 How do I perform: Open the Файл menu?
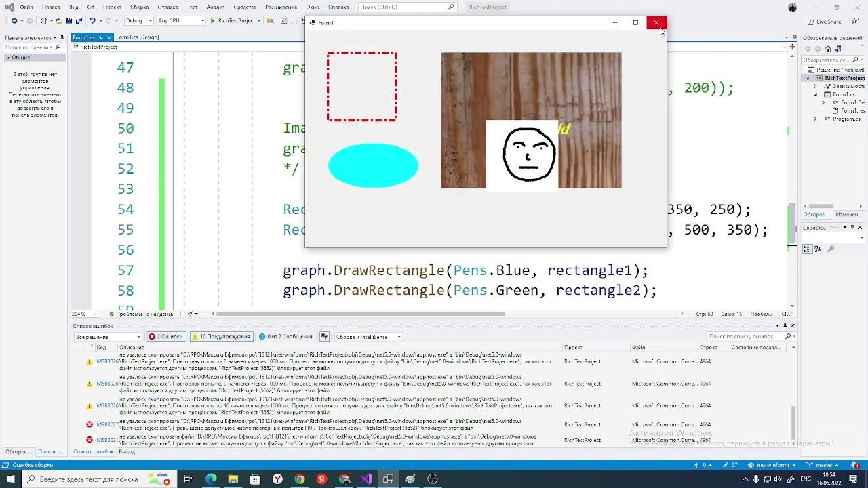26,7
